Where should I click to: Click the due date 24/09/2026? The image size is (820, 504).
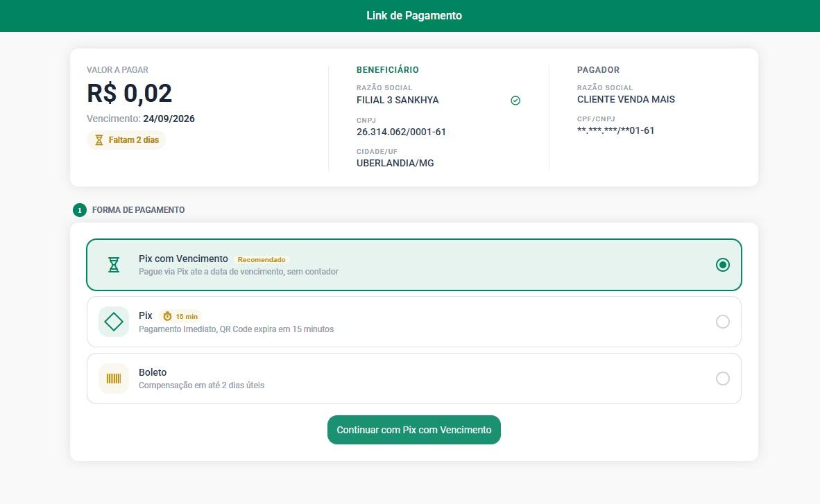click(169, 119)
